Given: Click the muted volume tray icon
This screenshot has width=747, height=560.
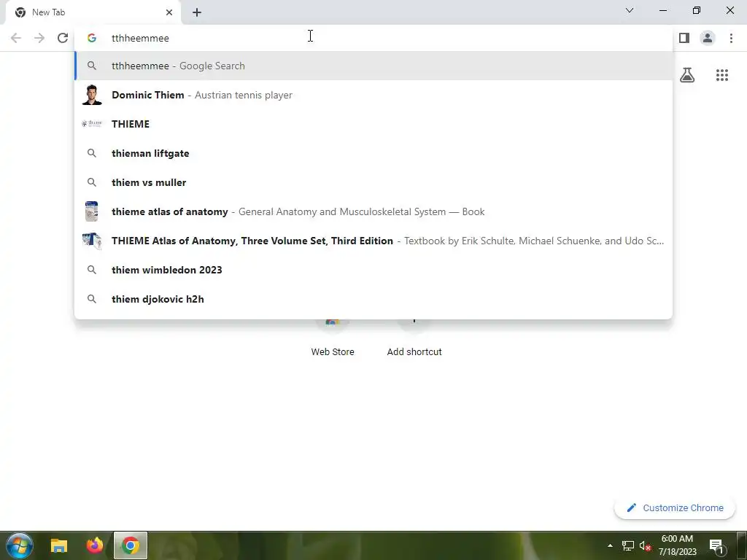Looking at the screenshot, I should [645, 545].
